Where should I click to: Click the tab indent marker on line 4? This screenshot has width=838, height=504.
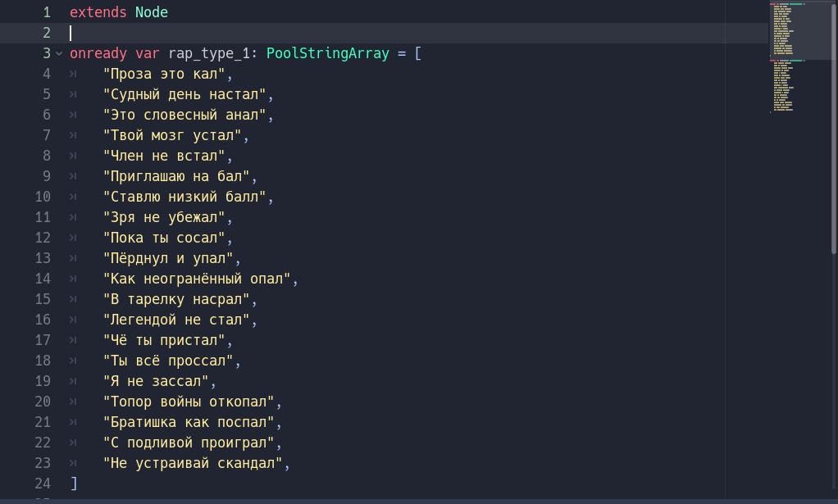click(73, 74)
